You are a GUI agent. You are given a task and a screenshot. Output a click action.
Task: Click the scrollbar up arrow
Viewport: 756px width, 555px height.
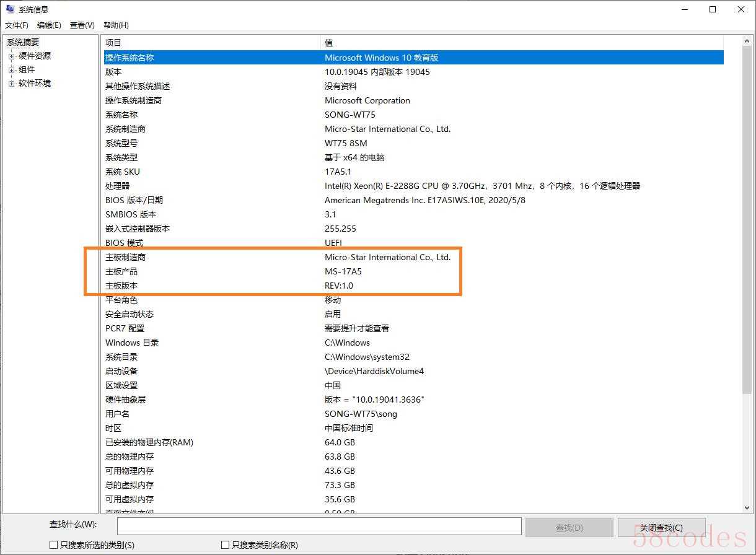click(747, 41)
